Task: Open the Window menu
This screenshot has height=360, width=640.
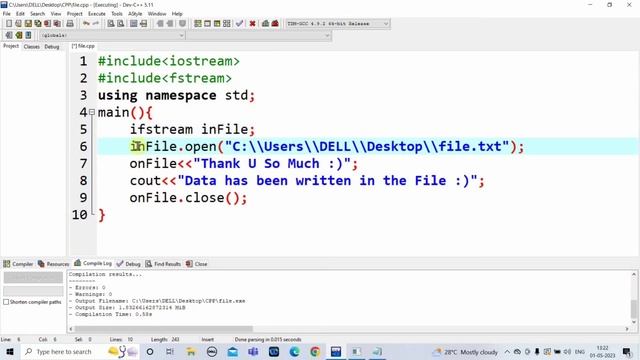Action: pos(157,14)
